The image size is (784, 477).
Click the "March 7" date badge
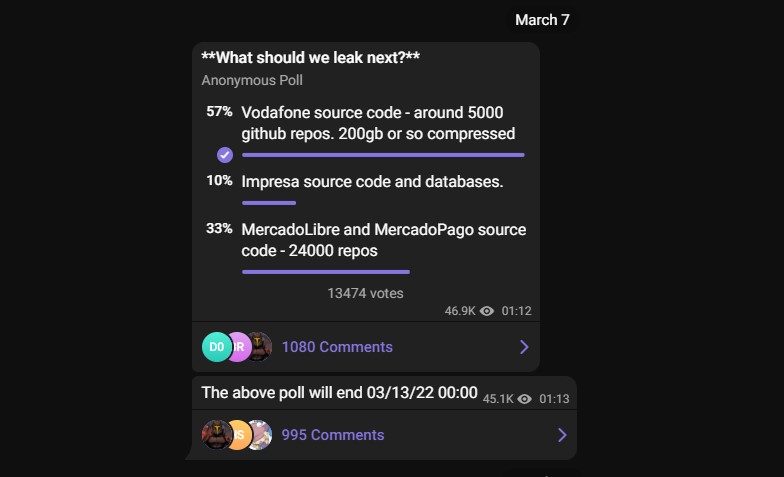(542, 20)
